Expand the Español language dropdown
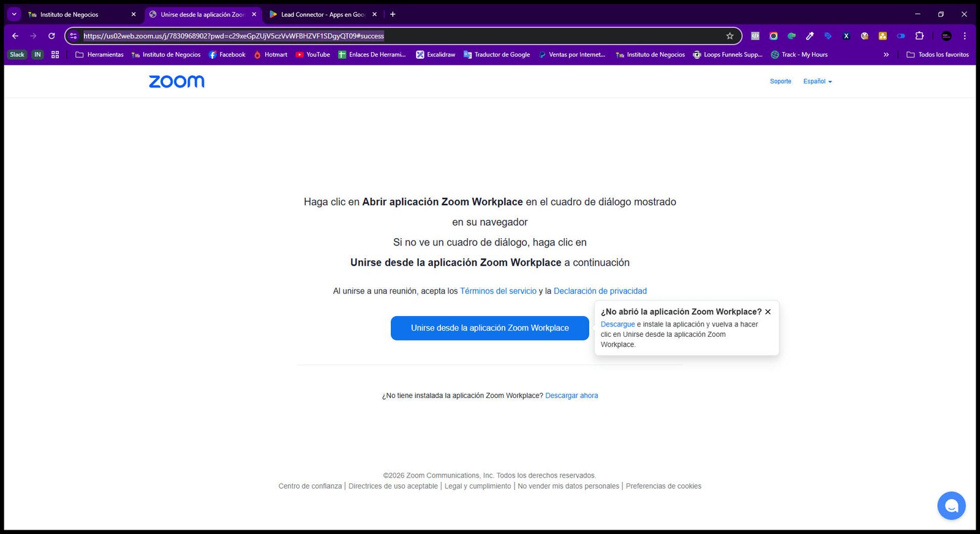Image resolution: width=980 pixels, height=534 pixels. pyautogui.click(x=818, y=81)
